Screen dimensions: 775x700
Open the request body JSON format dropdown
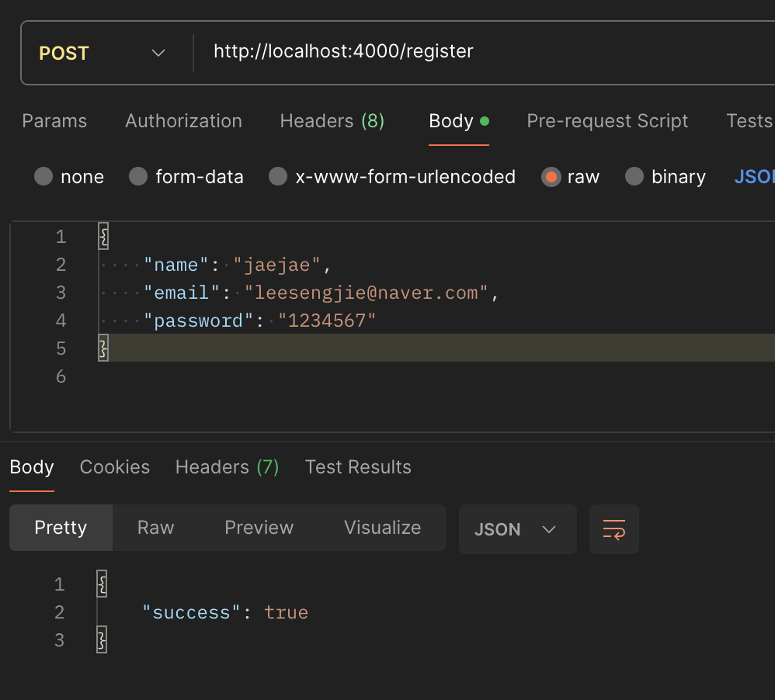point(754,176)
